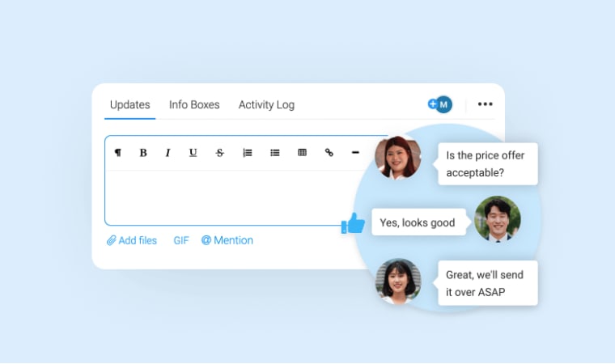Switch to the Updates tab
The height and width of the screenshot is (364, 615).
(x=129, y=104)
